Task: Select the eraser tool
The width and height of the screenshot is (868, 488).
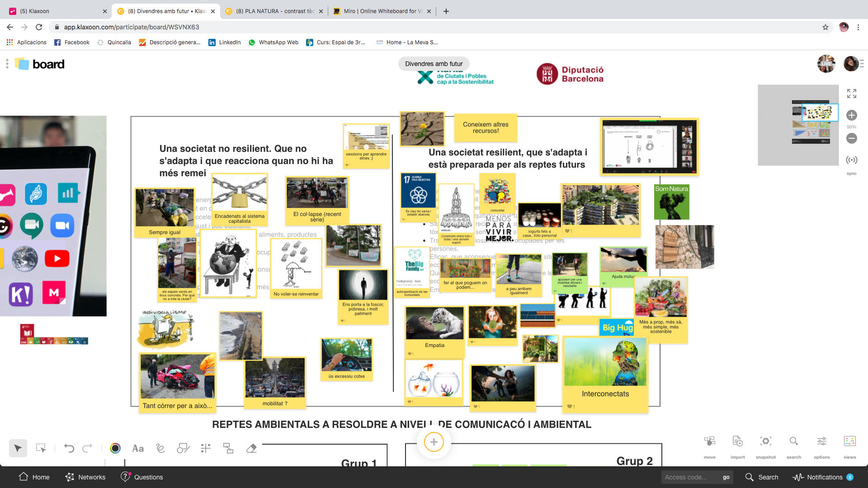Action: [251, 448]
